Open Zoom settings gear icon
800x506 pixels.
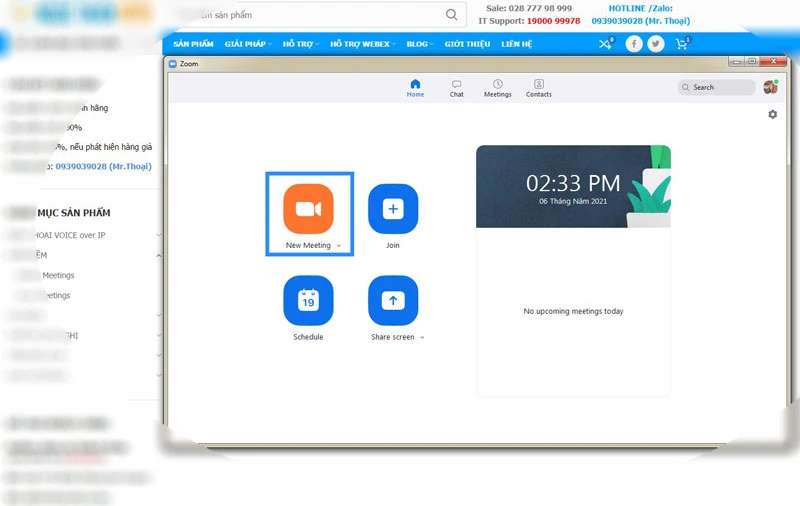click(x=772, y=114)
